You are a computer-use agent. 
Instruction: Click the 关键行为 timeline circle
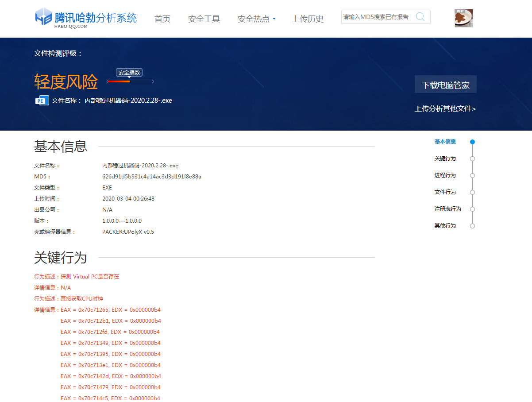[x=472, y=159]
